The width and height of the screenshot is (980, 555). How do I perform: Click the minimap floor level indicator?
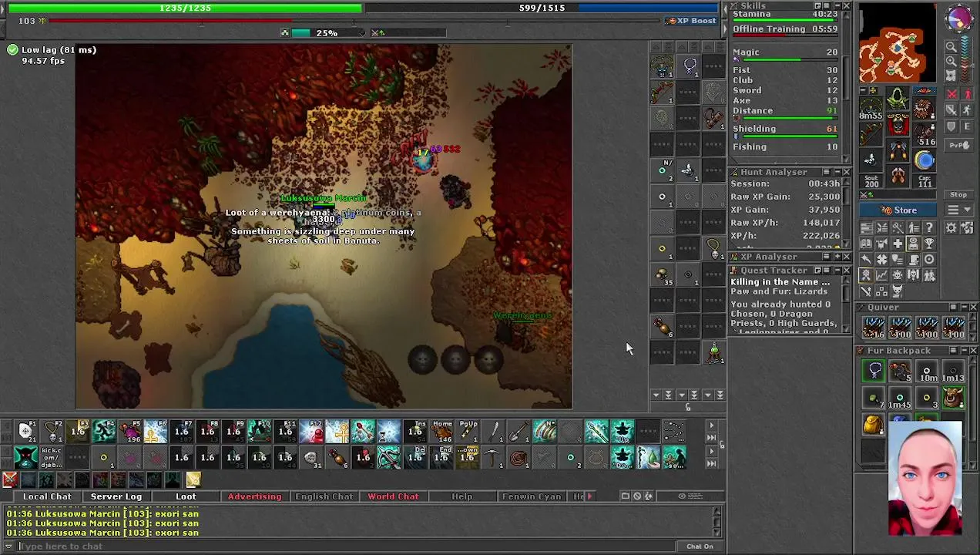pyautogui.click(x=967, y=60)
